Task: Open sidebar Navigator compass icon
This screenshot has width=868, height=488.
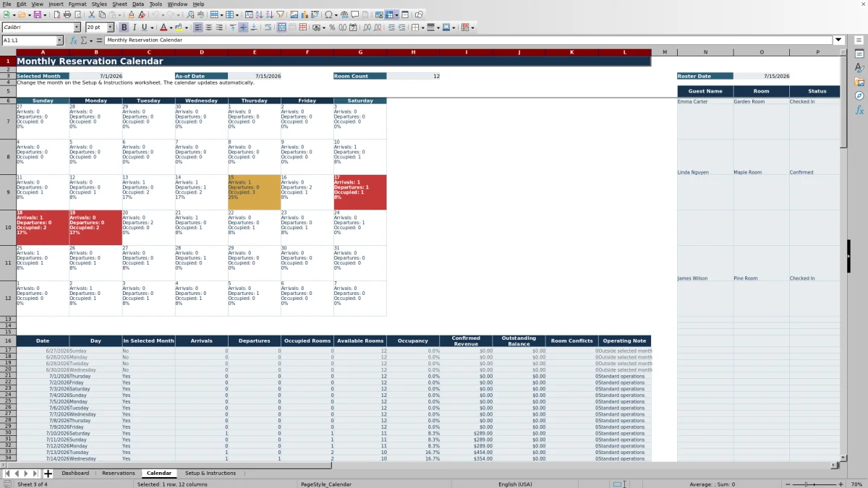Action: pyautogui.click(x=859, y=95)
